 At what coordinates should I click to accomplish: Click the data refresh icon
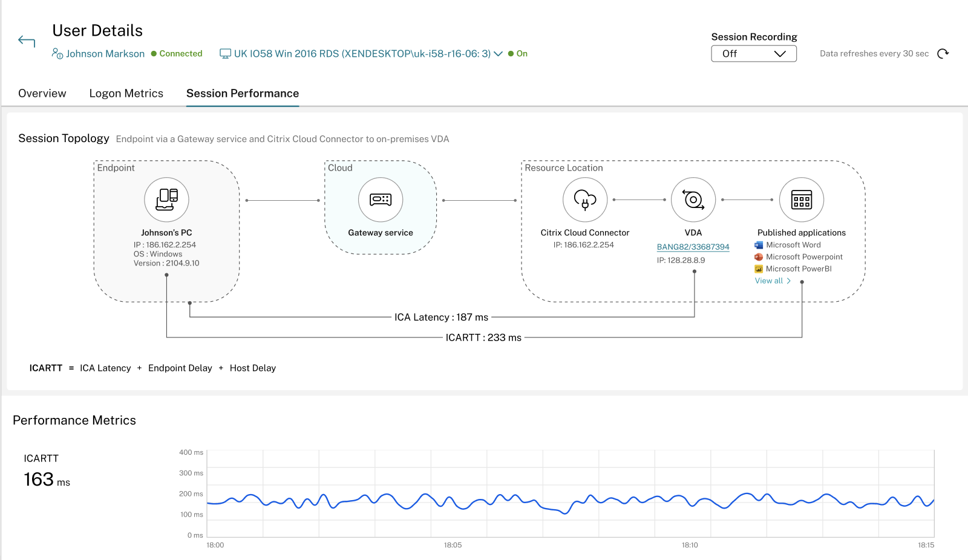[x=943, y=54]
